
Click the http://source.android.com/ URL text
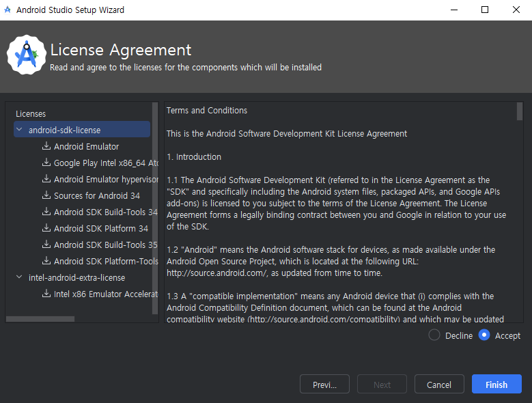pos(216,273)
